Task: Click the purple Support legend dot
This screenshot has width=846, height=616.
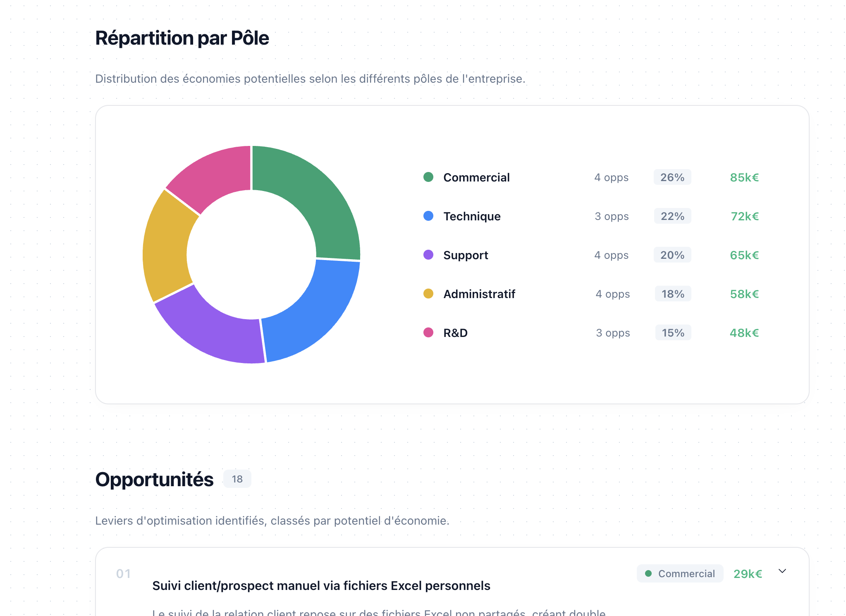Action: pyautogui.click(x=428, y=255)
